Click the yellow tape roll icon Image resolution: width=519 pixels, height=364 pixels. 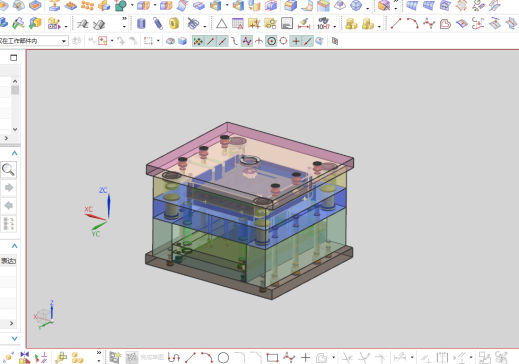pos(174,24)
